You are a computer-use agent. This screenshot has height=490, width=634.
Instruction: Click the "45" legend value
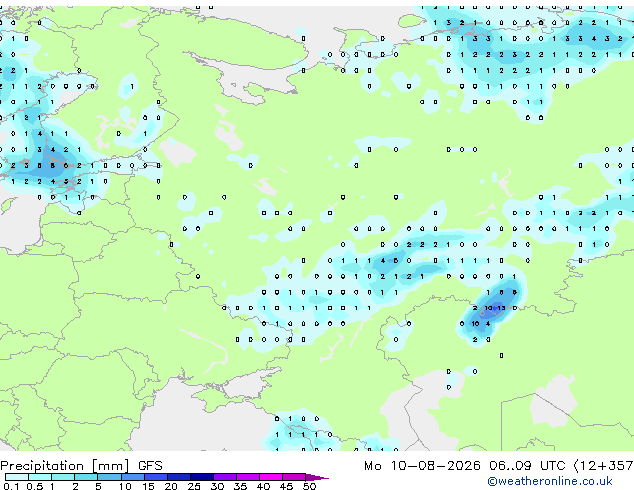[286, 486]
